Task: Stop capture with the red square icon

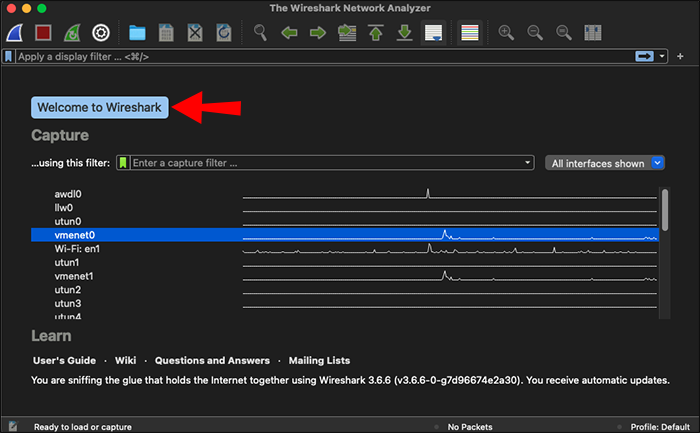Action: tap(43, 33)
